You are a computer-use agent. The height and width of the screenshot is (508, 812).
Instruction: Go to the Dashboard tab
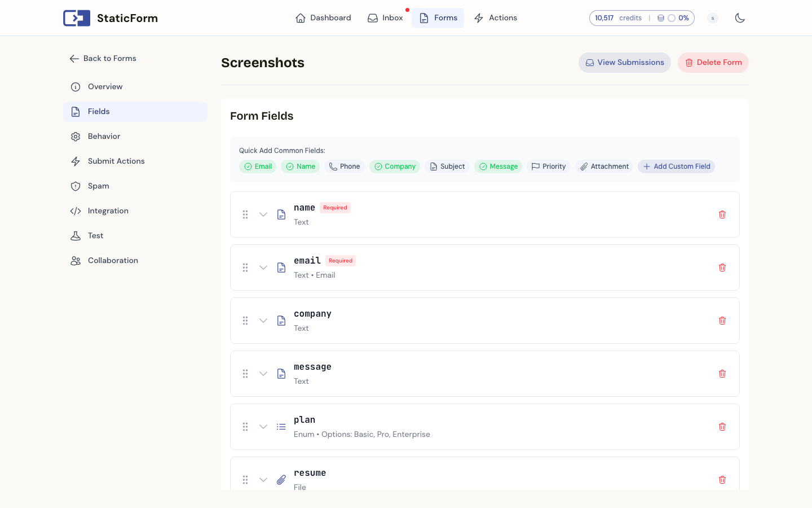point(323,18)
